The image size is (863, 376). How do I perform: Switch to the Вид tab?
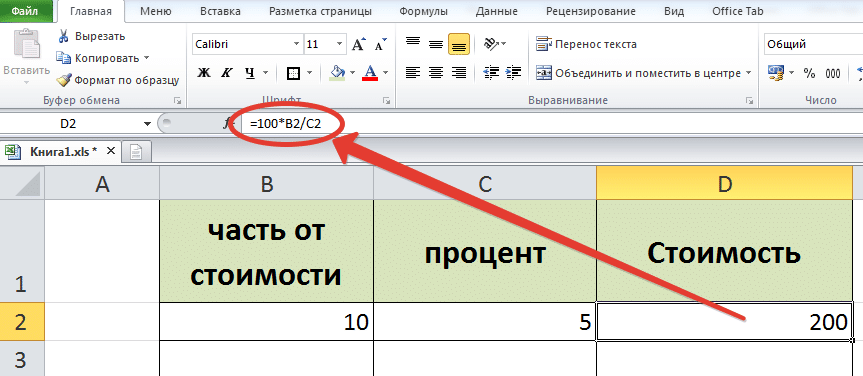(x=674, y=11)
